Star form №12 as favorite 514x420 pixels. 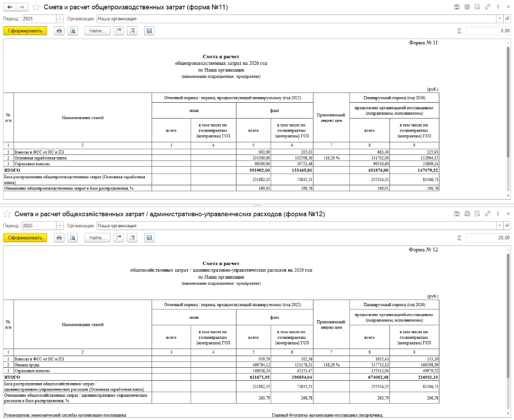[7, 214]
